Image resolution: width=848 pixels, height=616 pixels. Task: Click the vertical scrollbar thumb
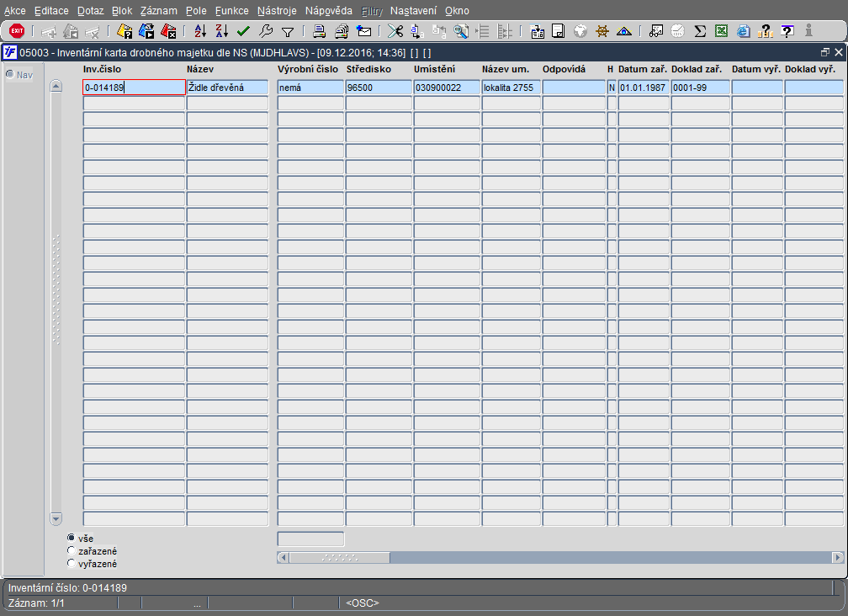point(56,289)
